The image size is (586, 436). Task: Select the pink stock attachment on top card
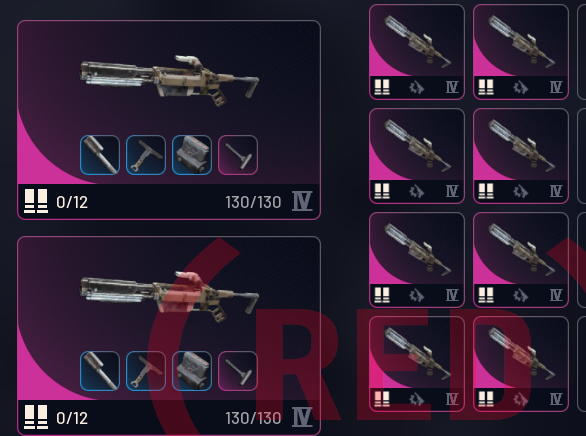pyautogui.click(x=238, y=155)
